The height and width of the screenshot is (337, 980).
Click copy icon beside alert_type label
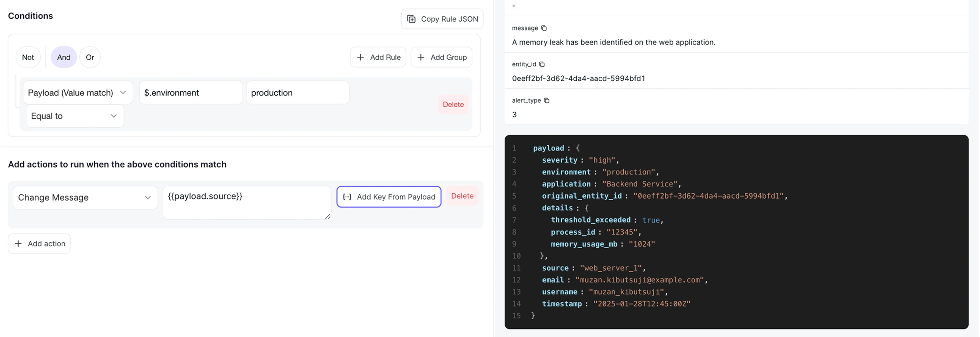click(x=546, y=100)
